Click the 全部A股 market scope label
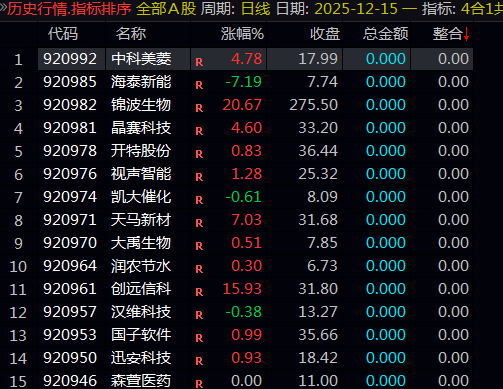The width and height of the screenshot is (503, 389). 166,9
